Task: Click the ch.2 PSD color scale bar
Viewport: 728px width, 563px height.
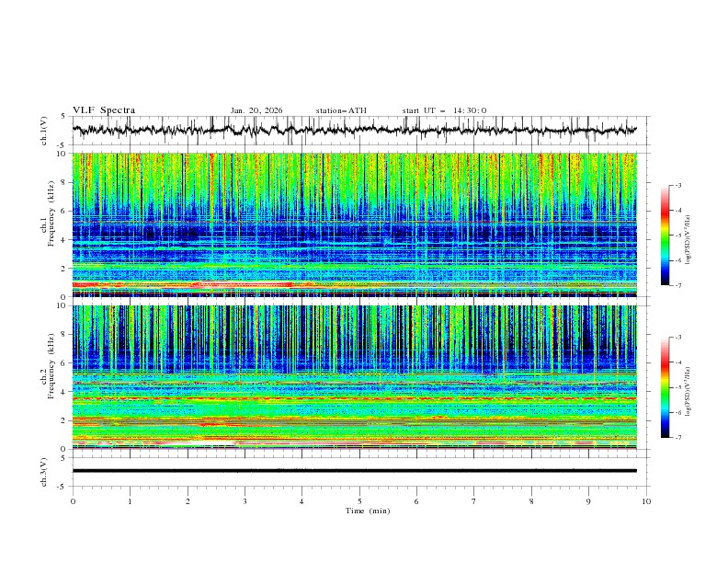Action: coord(665,387)
